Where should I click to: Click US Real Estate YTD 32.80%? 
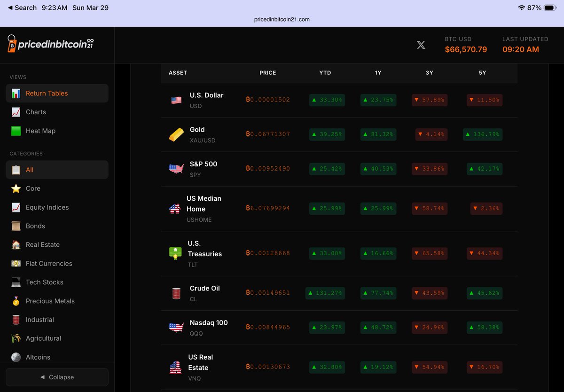[x=327, y=367]
